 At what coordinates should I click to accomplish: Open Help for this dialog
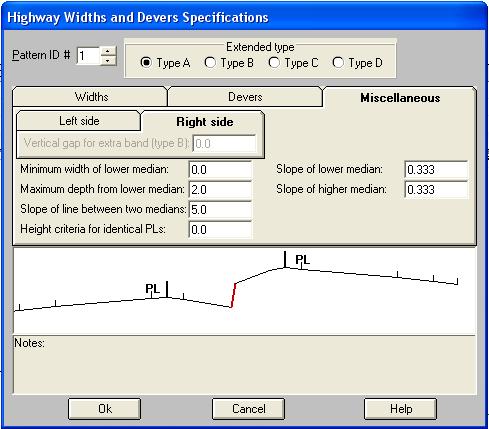pos(400,409)
